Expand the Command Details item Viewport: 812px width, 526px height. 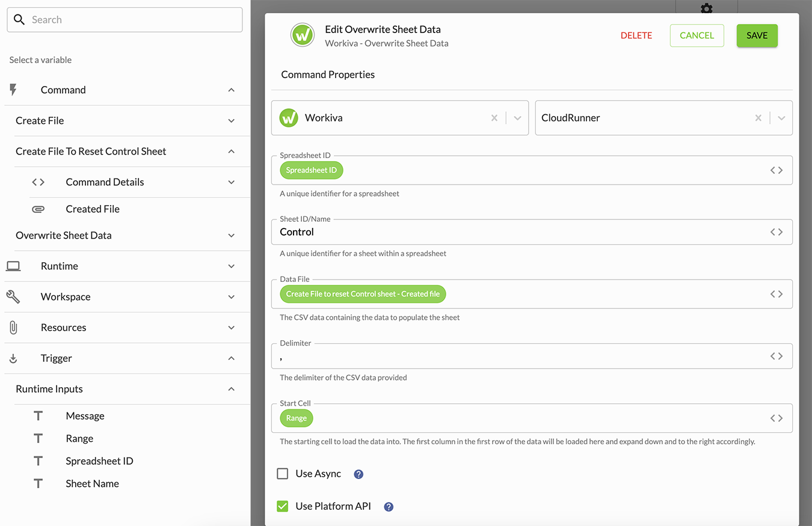(232, 182)
